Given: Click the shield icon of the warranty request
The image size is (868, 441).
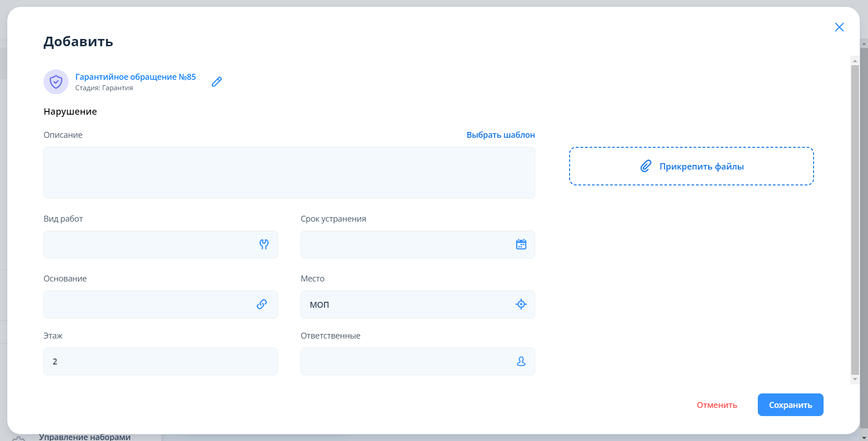Looking at the screenshot, I should point(56,82).
